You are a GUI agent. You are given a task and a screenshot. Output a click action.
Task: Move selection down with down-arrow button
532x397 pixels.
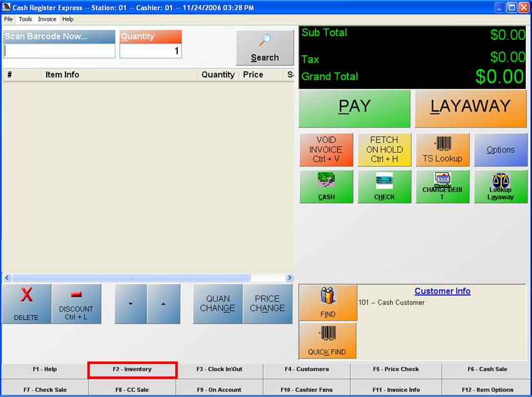[x=130, y=304]
